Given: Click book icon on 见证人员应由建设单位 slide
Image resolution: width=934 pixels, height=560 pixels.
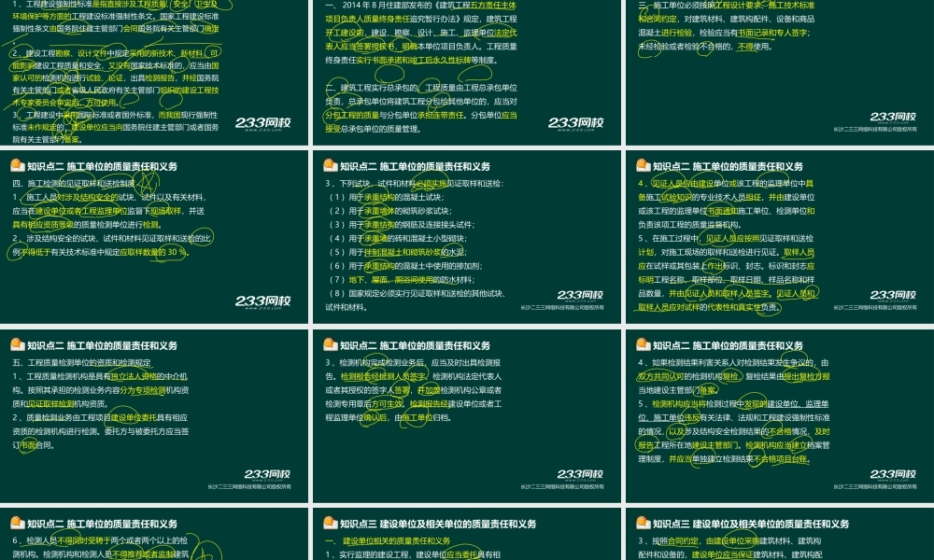Looking at the screenshot, I should tap(643, 165).
